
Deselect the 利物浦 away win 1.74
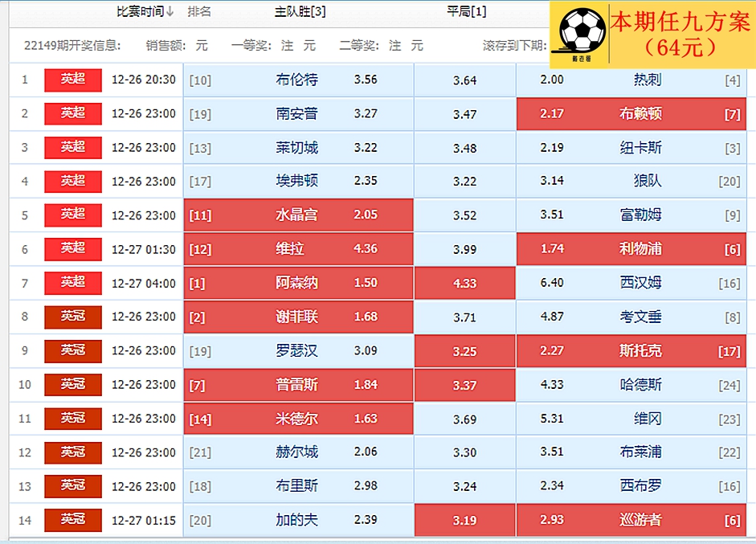click(631, 249)
